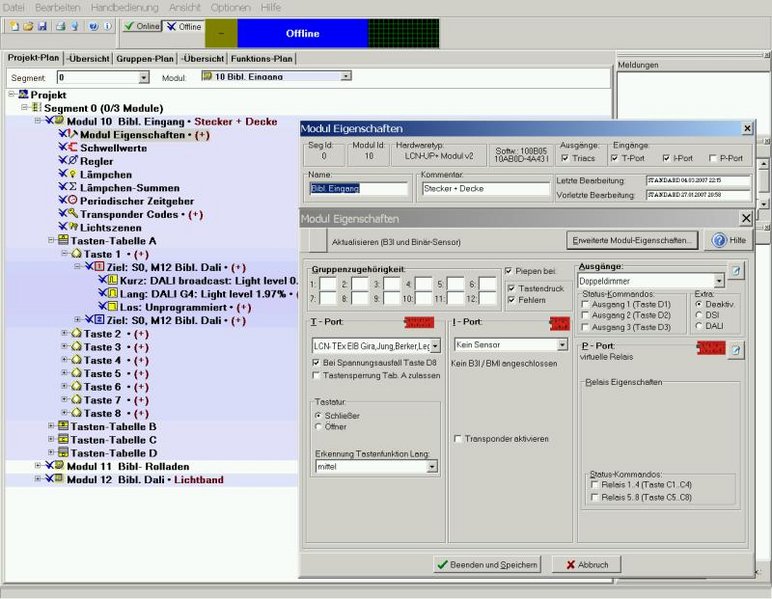Enable the Transponder aktivieren checkbox
772x599 pixels.
[458, 438]
